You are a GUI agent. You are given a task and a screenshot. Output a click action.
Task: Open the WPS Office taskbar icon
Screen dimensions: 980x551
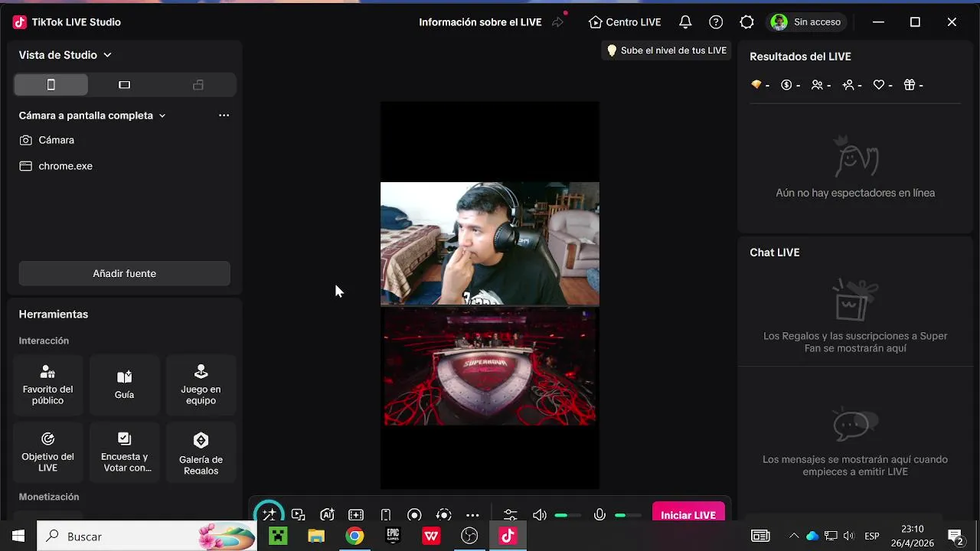click(431, 536)
